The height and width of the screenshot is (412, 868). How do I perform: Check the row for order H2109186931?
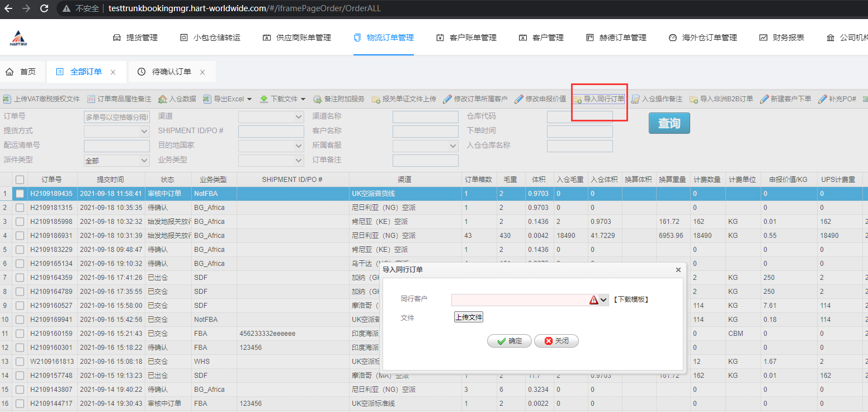click(x=20, y=236)
